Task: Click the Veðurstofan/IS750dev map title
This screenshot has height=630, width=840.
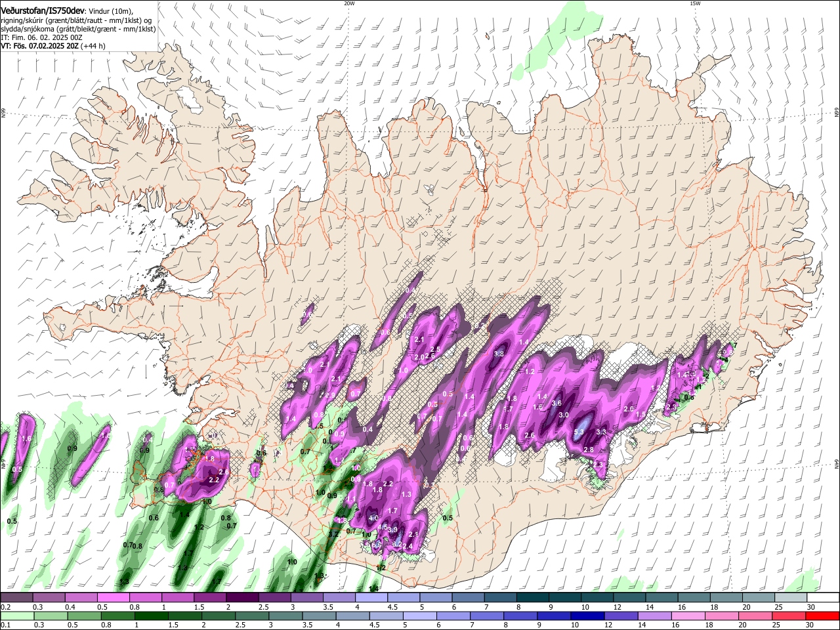Action: coord(43,10)
